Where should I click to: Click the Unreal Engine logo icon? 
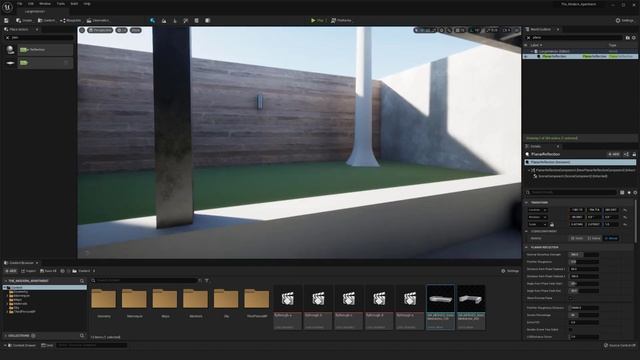click(7, 7)
